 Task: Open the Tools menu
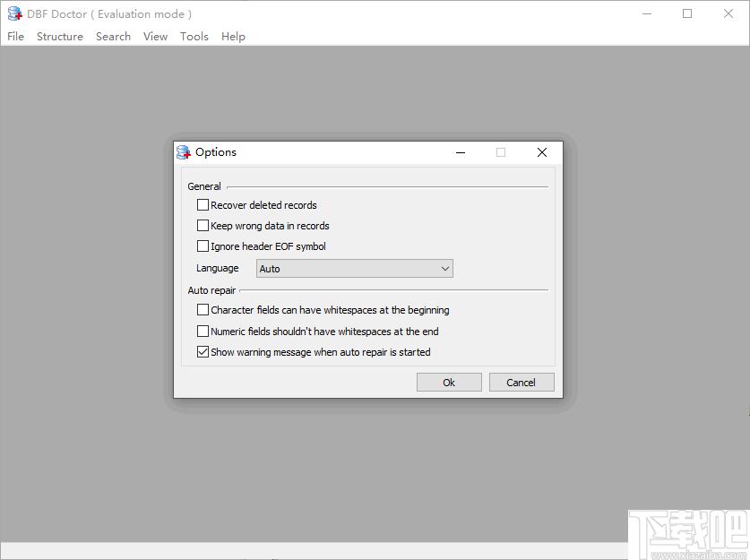click(194, 37)
